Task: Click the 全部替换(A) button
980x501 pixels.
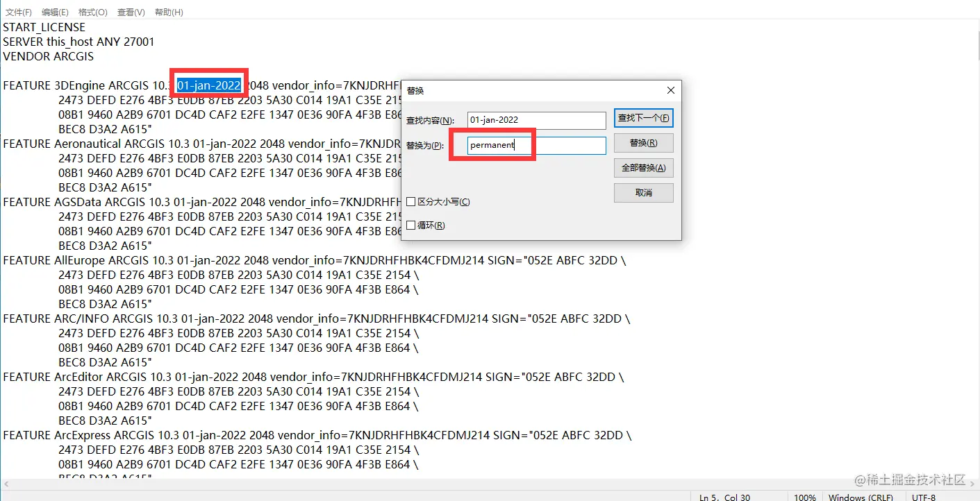Action: [x=644, y=168]
